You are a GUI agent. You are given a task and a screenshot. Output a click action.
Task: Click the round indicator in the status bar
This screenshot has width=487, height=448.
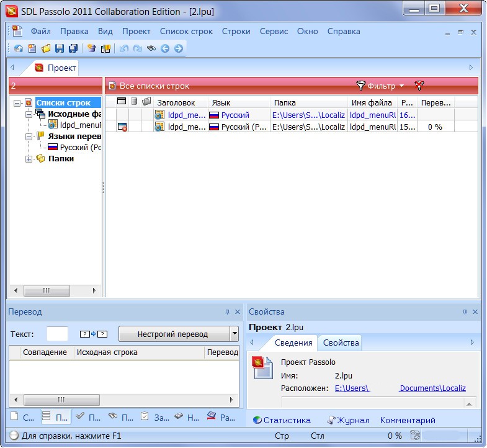14,436
